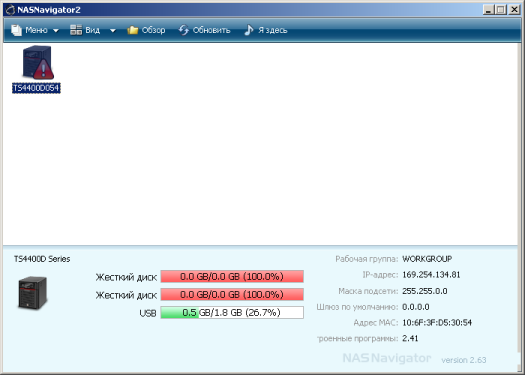The width and height of the screenshot is (525, 375).
Task: Open the Меню menu label
Action: [36, 30]
